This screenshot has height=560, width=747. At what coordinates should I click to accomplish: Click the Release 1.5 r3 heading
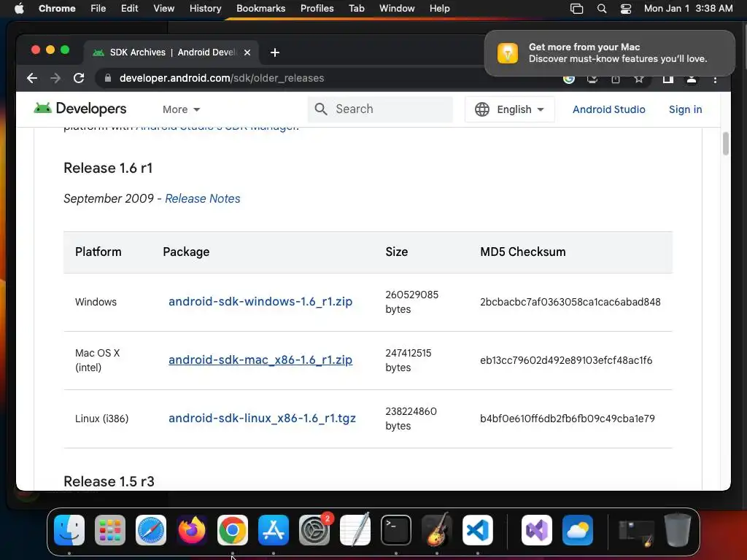(x=109, y=481)
